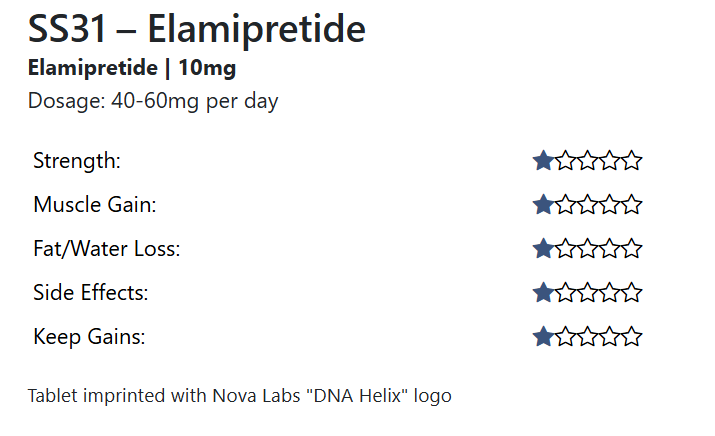Image resolution: width=715 pixels, height=436 pixels.
Task: Click the filled star for Fat/Water Loss
Action: click(544, 248)
